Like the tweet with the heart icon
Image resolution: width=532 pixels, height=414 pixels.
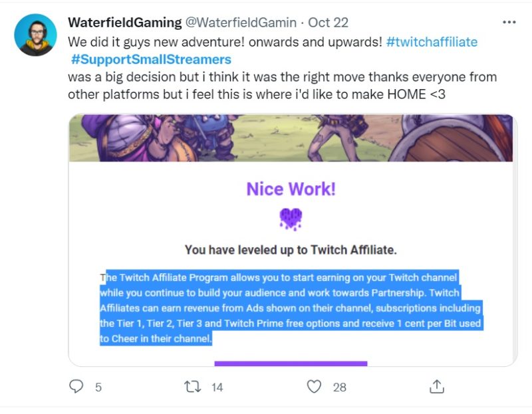coord(315,386)
